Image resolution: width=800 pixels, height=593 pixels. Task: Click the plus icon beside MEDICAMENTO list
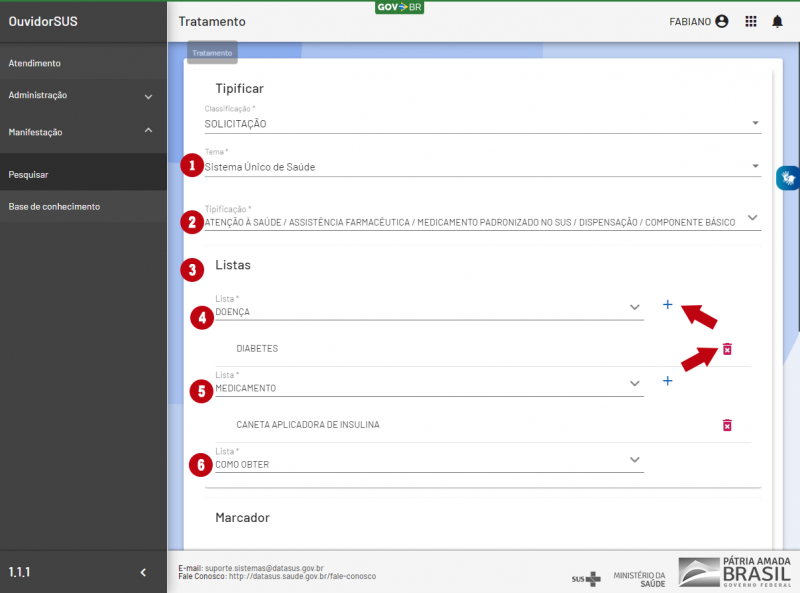pyautogui.click(x=667, y=381)
